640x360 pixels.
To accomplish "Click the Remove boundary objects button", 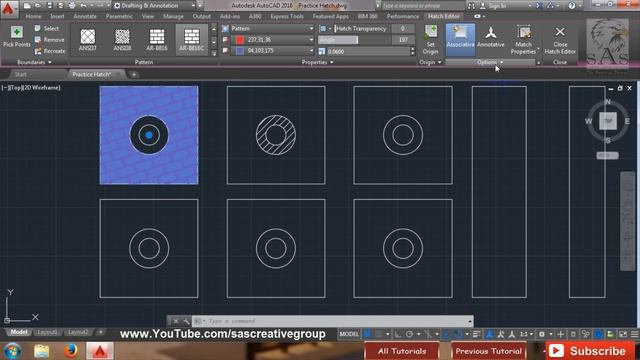I will point(50,40).
